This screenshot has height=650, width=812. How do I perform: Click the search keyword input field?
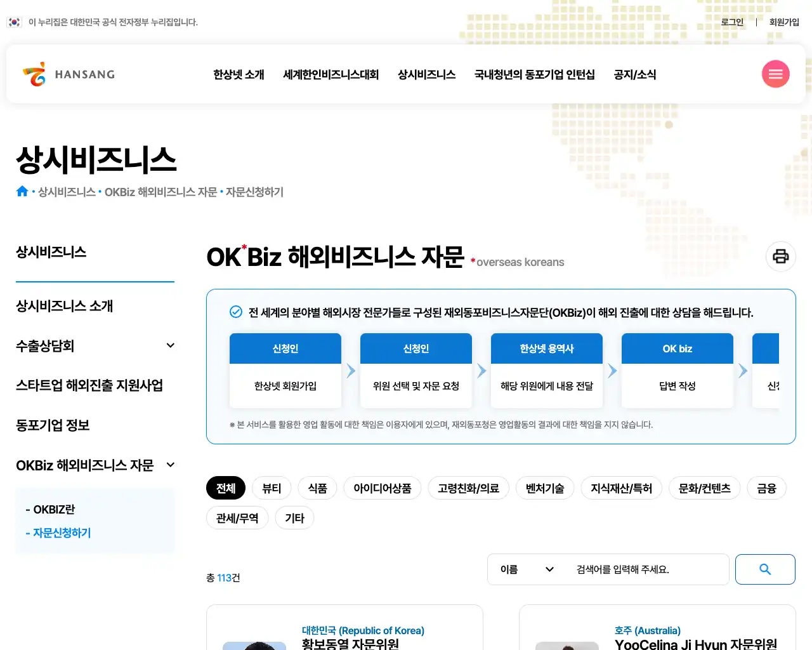[x=647, y=569]
